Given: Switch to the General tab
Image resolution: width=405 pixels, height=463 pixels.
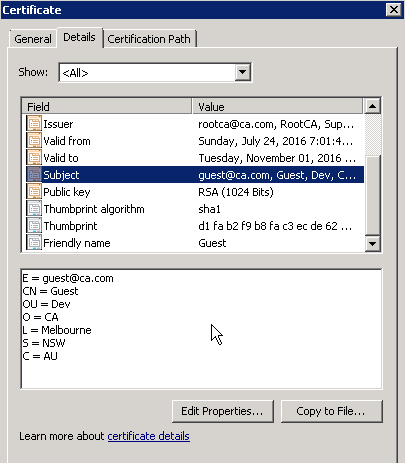Looking at the screenshot, I should tap(33, 39).
